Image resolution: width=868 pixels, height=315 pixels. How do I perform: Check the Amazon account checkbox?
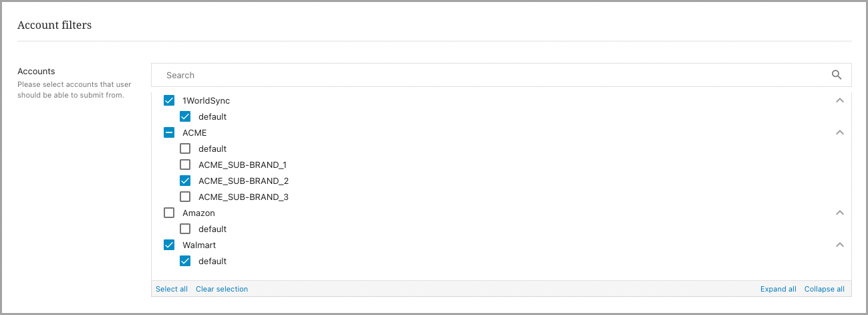[169, 213]
